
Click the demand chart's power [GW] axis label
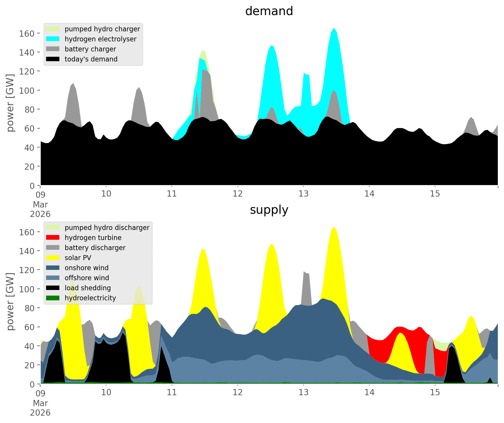click(10, 103)
